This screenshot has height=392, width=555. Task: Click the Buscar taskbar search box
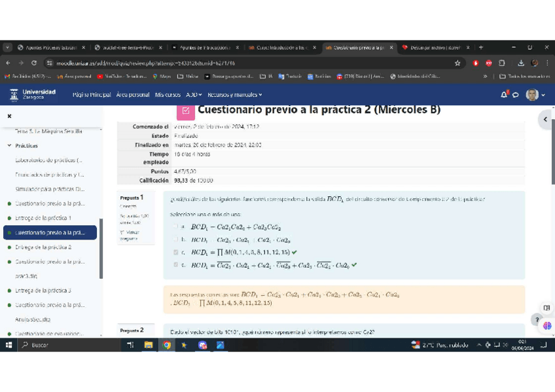point(67,345)
